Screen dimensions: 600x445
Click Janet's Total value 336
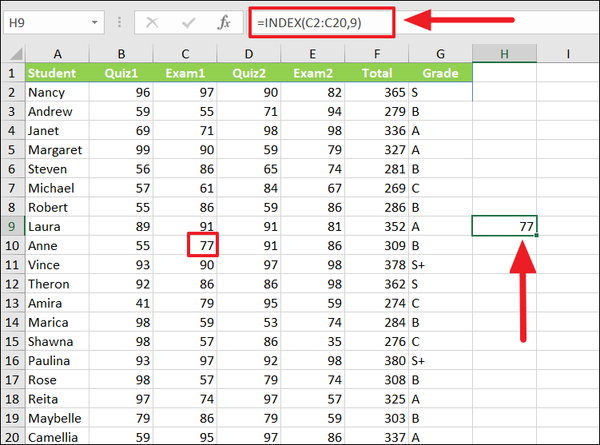pos(377,130)
